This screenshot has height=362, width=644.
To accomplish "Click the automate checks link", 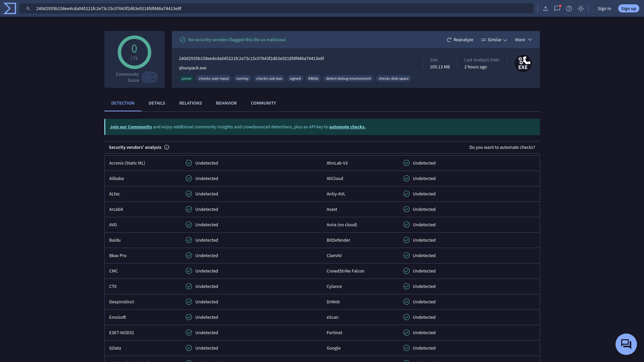I will click(347, 127).
